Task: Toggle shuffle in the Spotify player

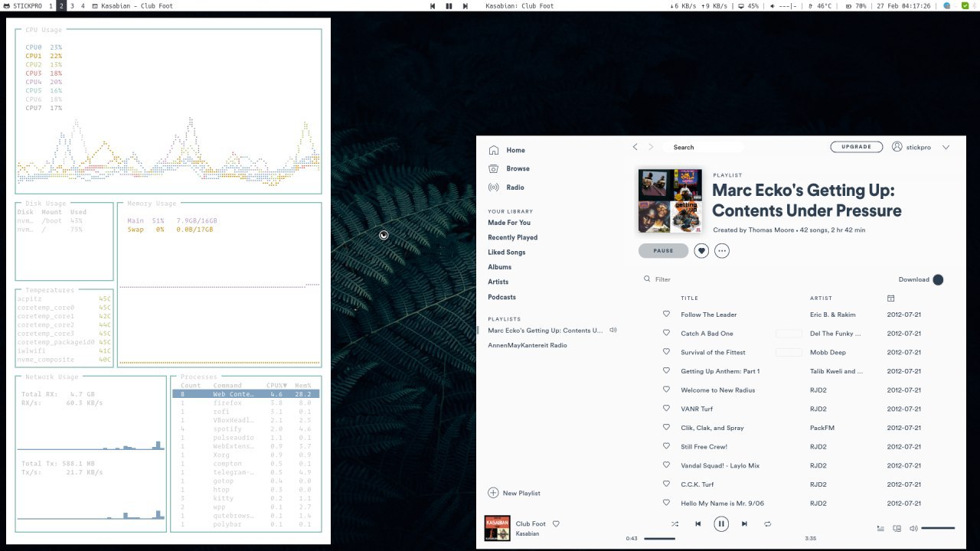Action: click(x=675, y=524)
